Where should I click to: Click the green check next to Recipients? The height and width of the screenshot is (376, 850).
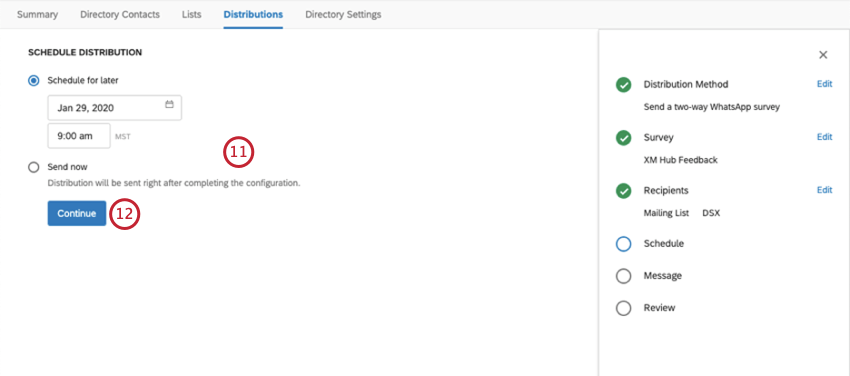(623, 191)
